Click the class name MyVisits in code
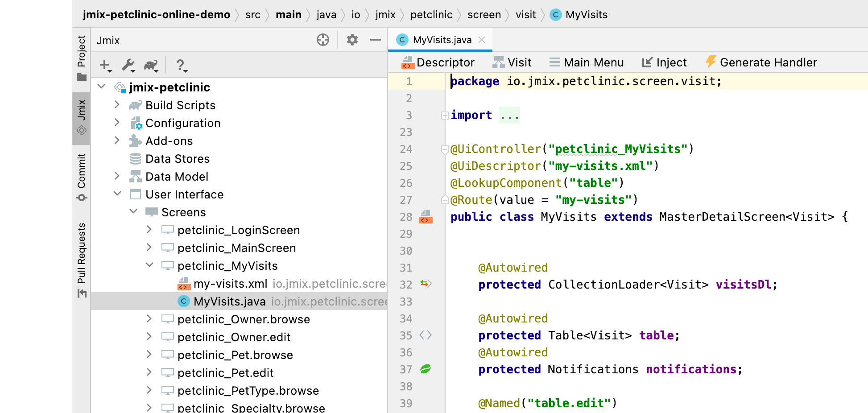Image resolution: width=868 pixels, height=413 pixels. (x=568, y=217)
